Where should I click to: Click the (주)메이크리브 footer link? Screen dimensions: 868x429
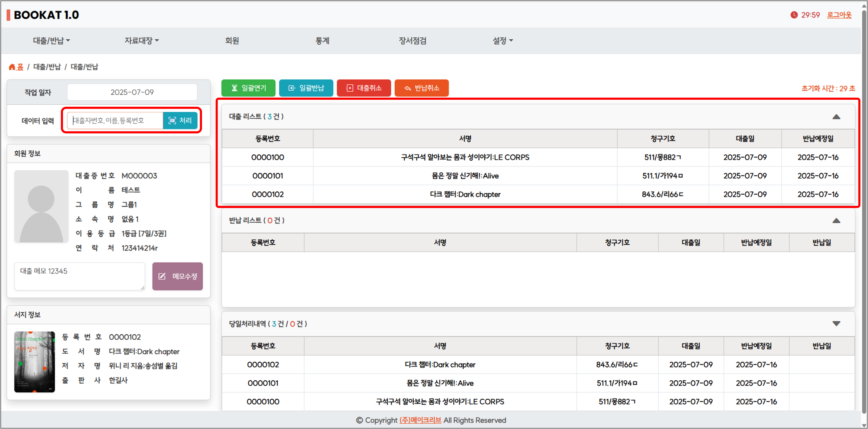pyautogui.click(x=420, y=420)
